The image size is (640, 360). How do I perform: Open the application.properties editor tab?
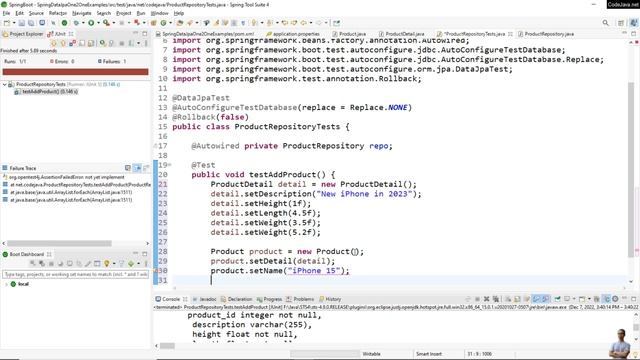293,34
